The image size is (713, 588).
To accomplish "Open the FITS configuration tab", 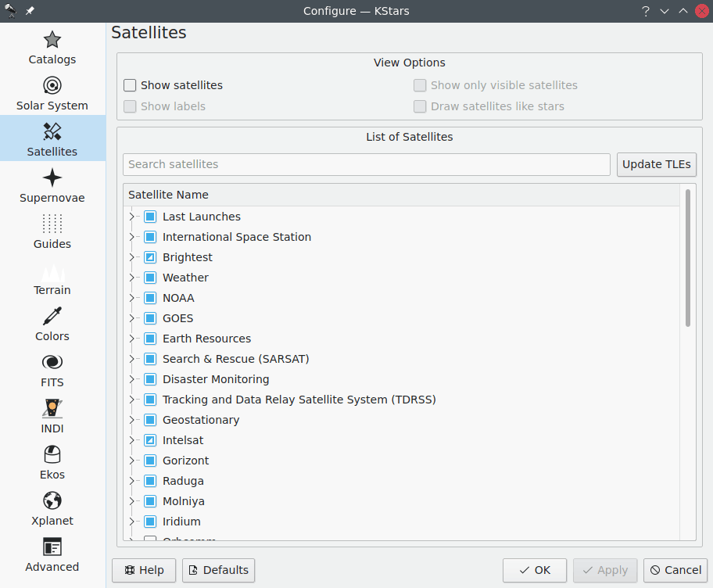I will (52, 369).
